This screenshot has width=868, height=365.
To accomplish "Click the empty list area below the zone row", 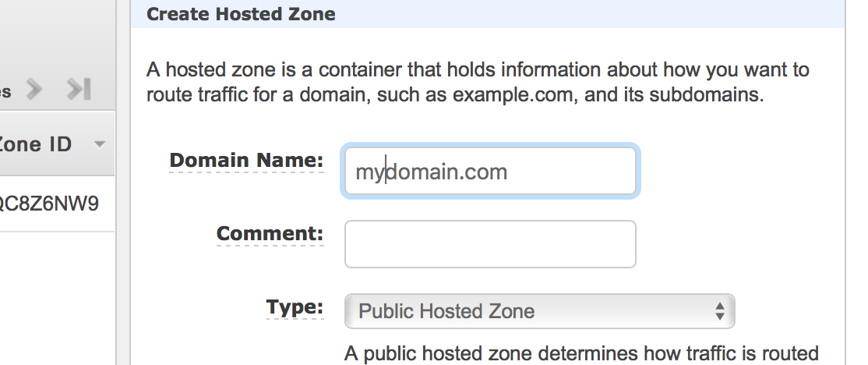I will [55, 296].
